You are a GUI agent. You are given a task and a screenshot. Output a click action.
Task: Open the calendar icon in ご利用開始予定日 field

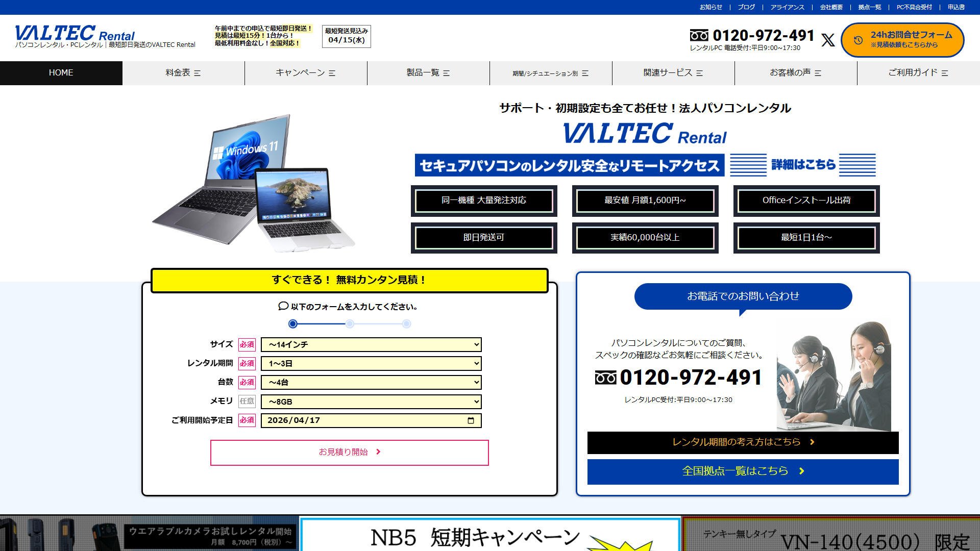point(471,420)
